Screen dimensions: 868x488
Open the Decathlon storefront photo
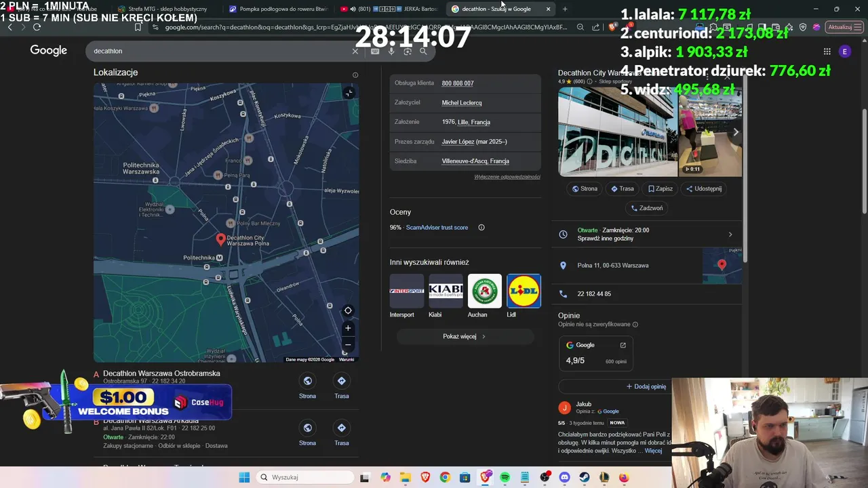[618, 131]
